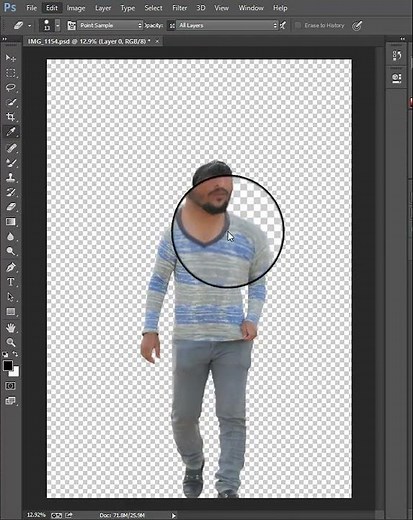This screenshot has width=413, height=520.
Task: Switch to IMG_1154.psd document tab
Action: (x=89, y=41)
